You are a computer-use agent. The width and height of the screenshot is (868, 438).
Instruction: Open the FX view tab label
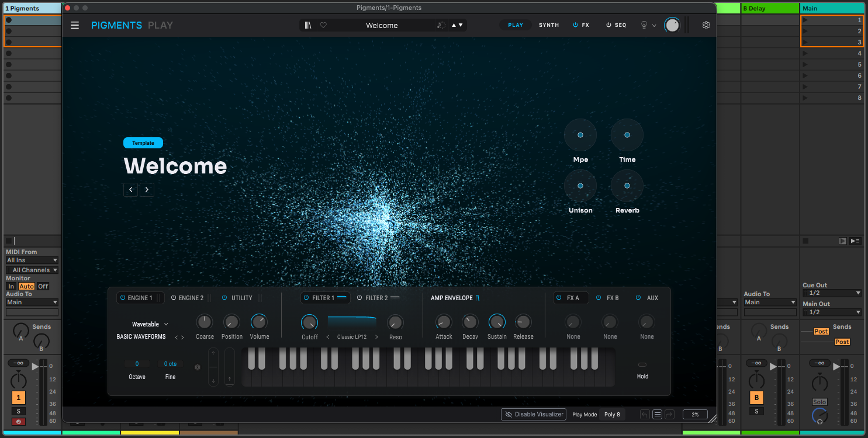click(x=586, y=25)
